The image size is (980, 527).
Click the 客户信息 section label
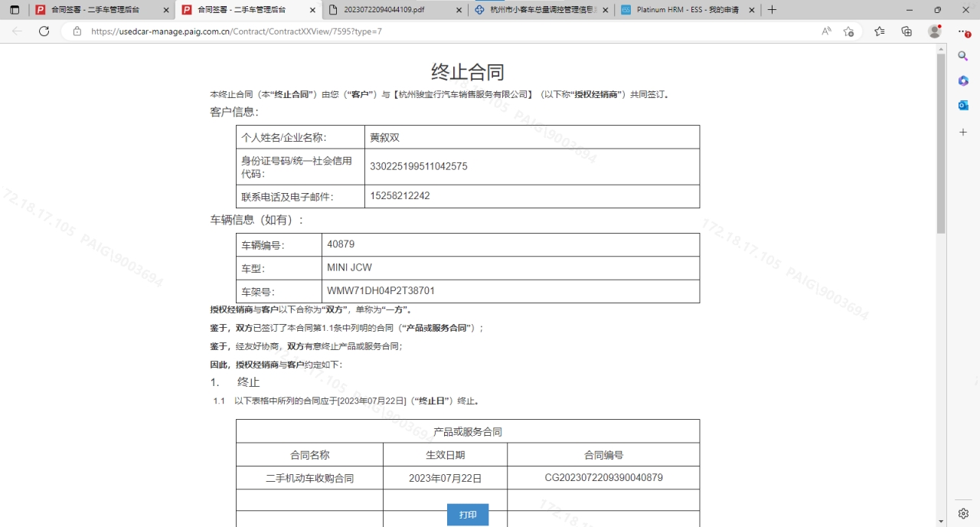234,112
